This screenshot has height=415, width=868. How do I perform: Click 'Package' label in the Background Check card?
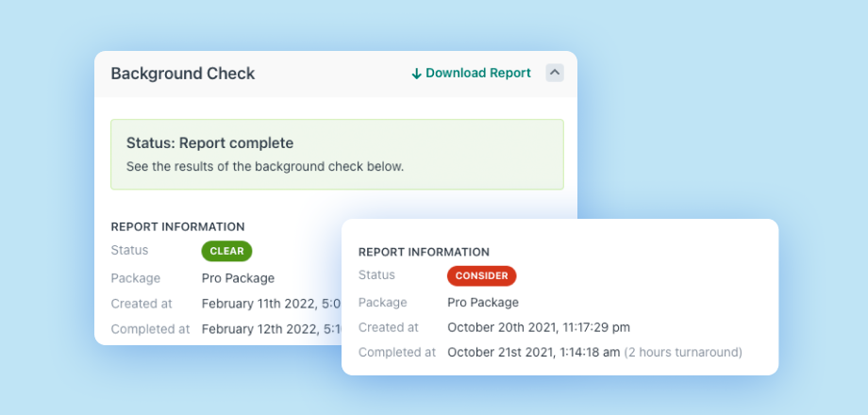tap(136, 278)
